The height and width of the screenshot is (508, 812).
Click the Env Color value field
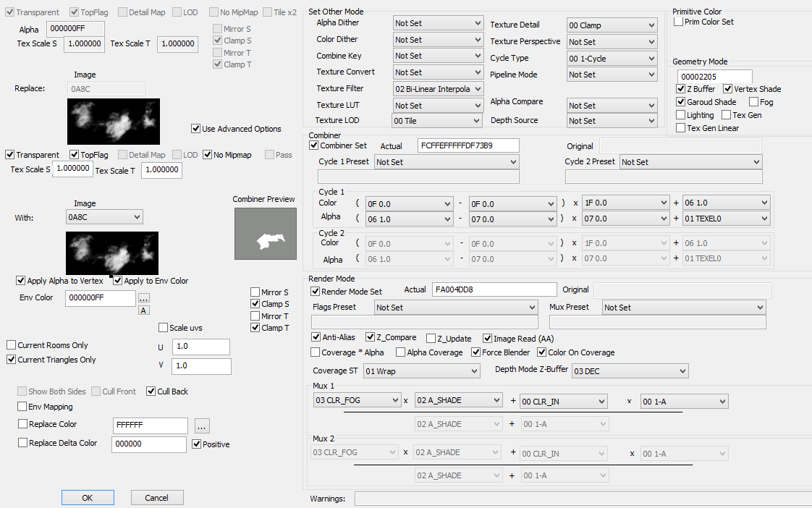(101, 297)
